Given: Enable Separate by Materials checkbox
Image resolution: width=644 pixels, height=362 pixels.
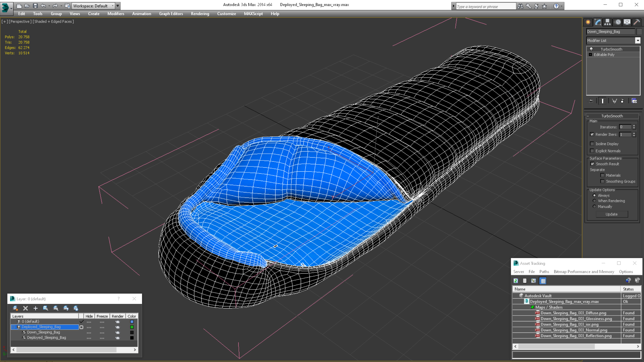Looking at the screenshot, I should tap(602, 175).
